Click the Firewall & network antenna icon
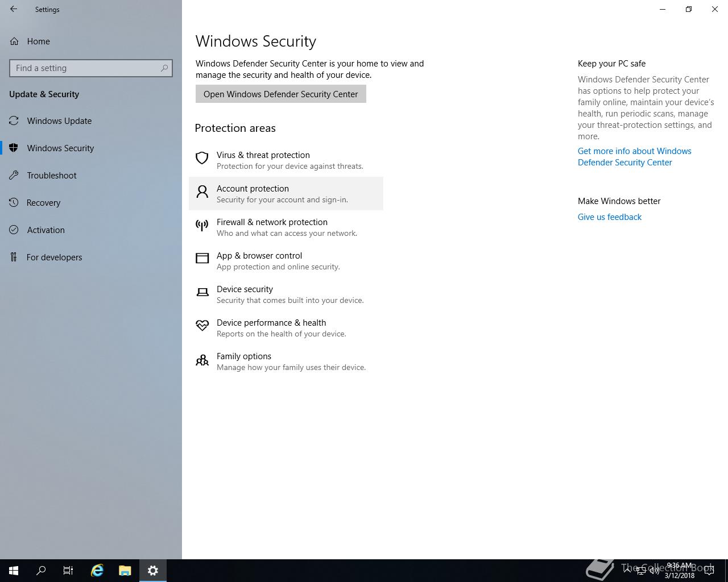The image size is (728, 582). (x=202, y=225)
